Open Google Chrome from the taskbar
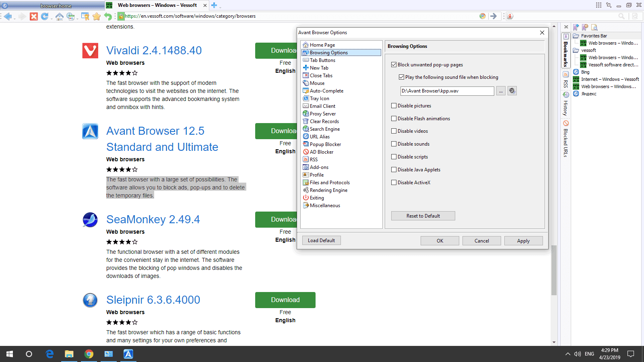644x362 pixels. [89, 354]
